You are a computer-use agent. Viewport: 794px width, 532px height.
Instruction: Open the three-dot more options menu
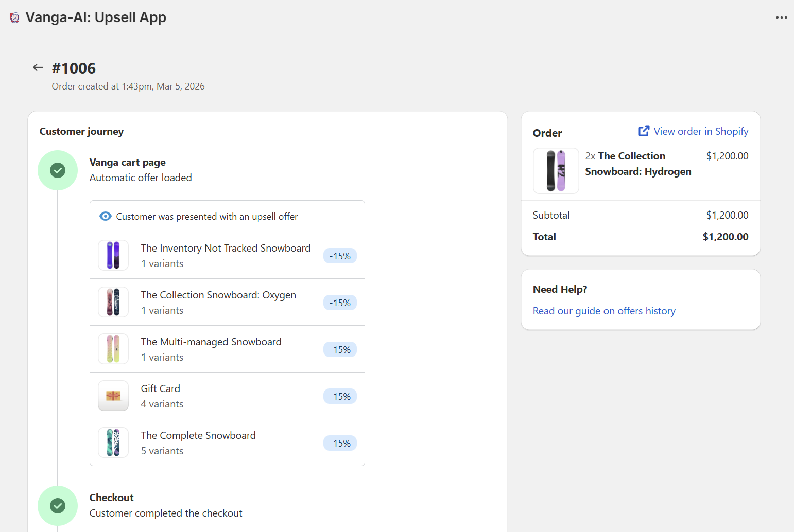(781, 17)
